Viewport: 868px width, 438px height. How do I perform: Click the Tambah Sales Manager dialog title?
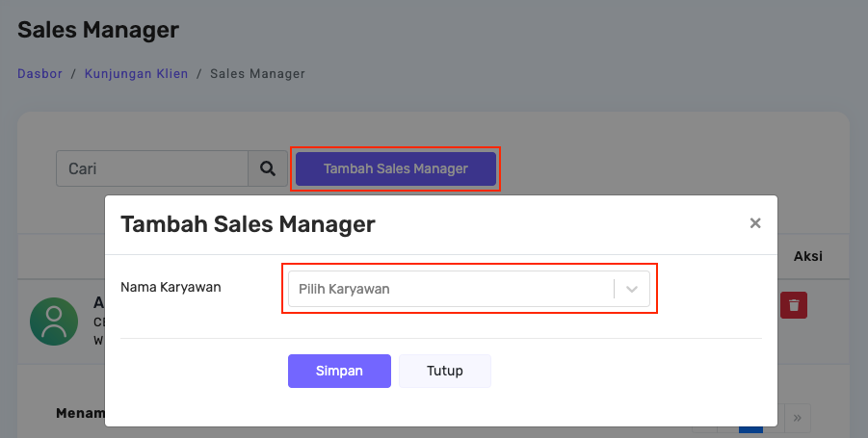pos(248,224)
